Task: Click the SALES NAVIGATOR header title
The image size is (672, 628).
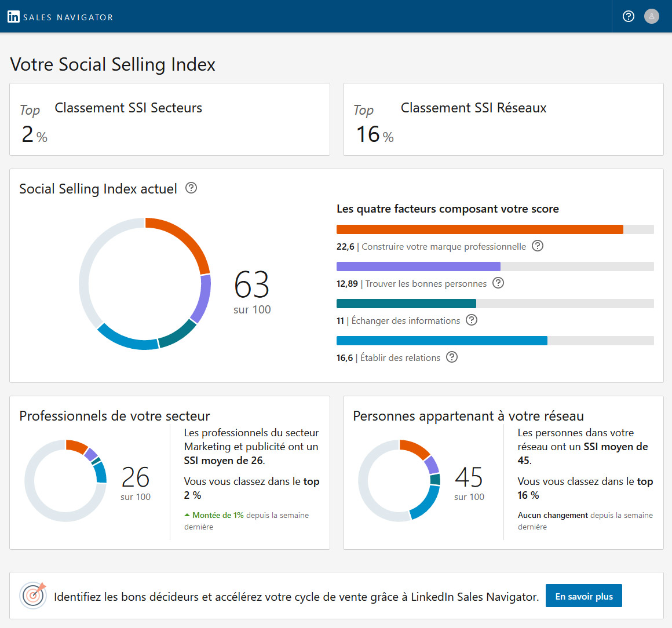Action: coord(68,17)
